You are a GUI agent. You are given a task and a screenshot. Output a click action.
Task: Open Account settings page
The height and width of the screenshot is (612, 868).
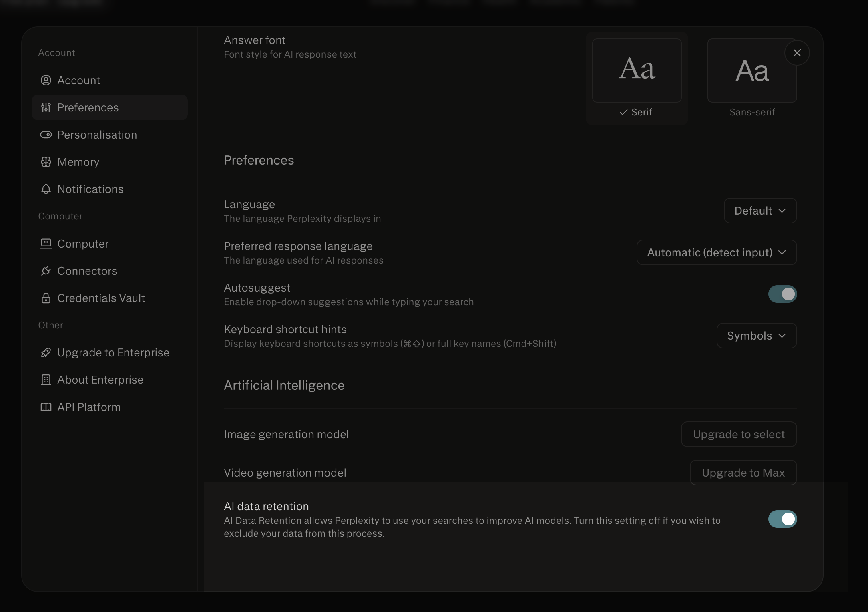pyautogui.click(x=110, y=80)
